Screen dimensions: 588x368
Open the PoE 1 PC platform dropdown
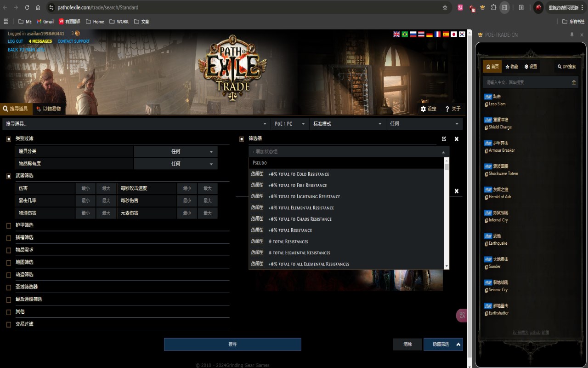coord(290,124)
